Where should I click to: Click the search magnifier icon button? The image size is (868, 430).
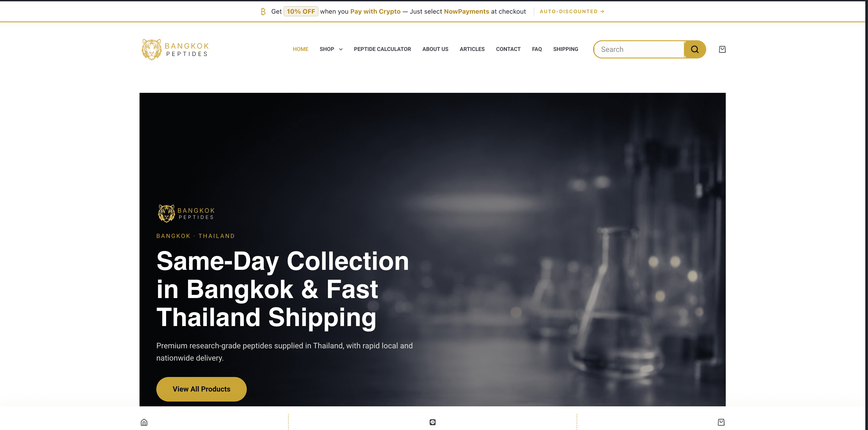(x=694, y=49)
